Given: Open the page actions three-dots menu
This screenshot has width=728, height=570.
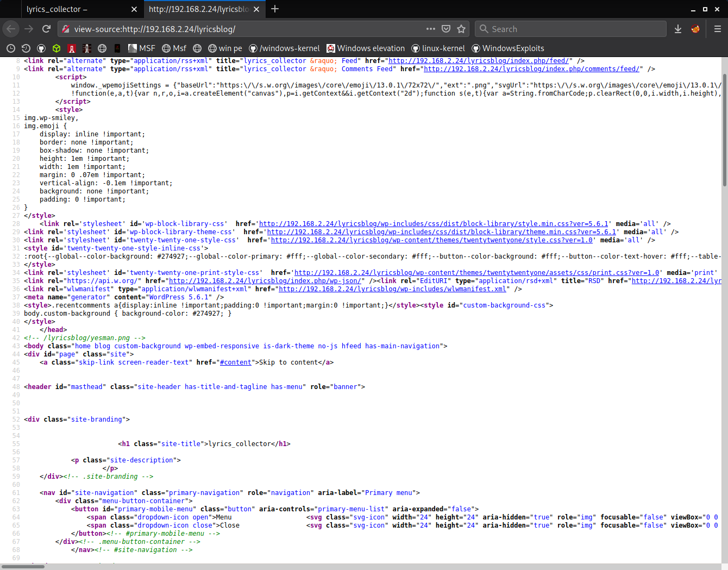Looking at the screenshot, I should click(x=431, y=29).
